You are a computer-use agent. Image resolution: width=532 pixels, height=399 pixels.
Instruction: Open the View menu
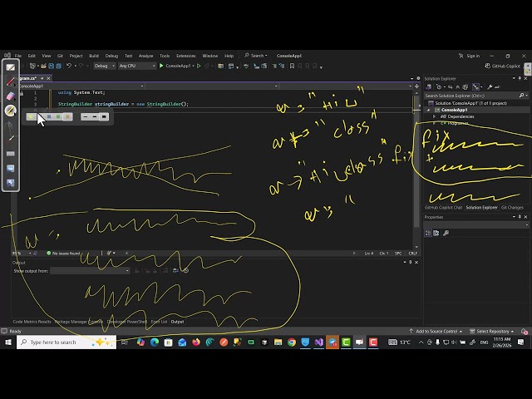click(47, 56)
